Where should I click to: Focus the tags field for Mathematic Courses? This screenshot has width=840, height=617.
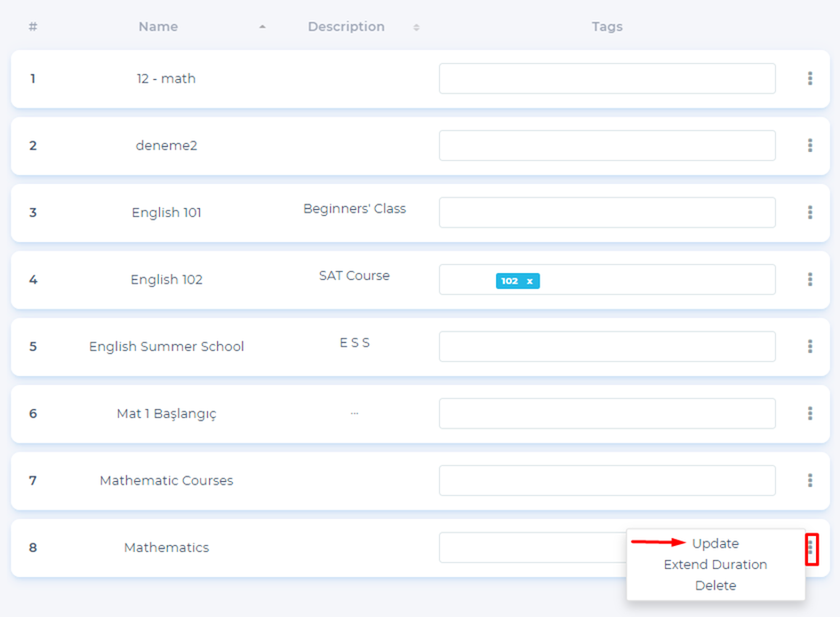click(606, 480)
